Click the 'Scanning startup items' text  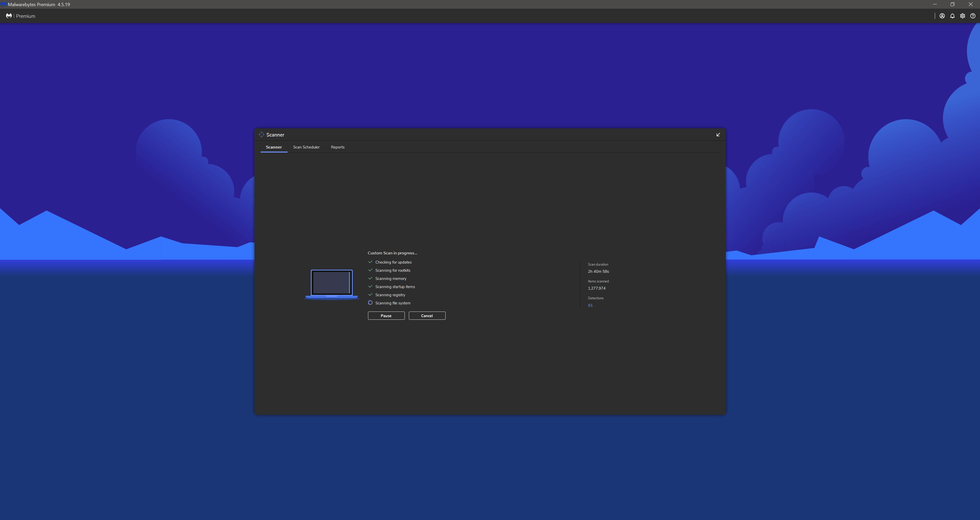tap(395, 287)
